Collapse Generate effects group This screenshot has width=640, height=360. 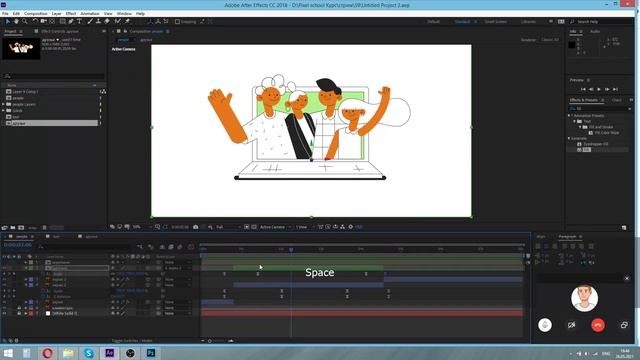(569, 138)
